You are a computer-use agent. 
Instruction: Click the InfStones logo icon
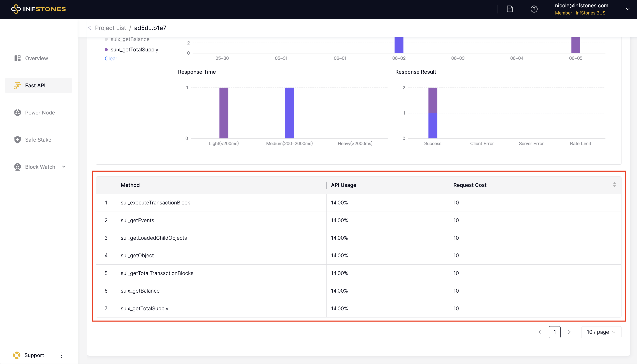[16, 9]
